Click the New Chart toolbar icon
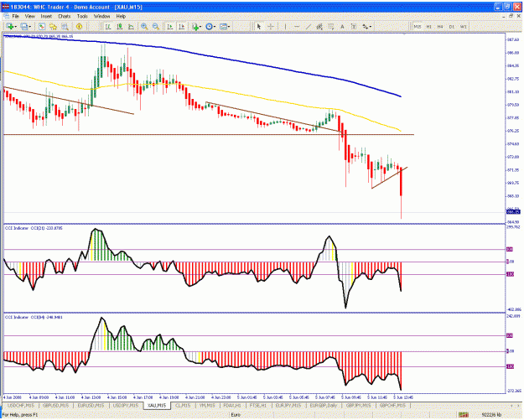Image resolution: width=524 pixels, height=420 pixels. (x=10, y=26)
